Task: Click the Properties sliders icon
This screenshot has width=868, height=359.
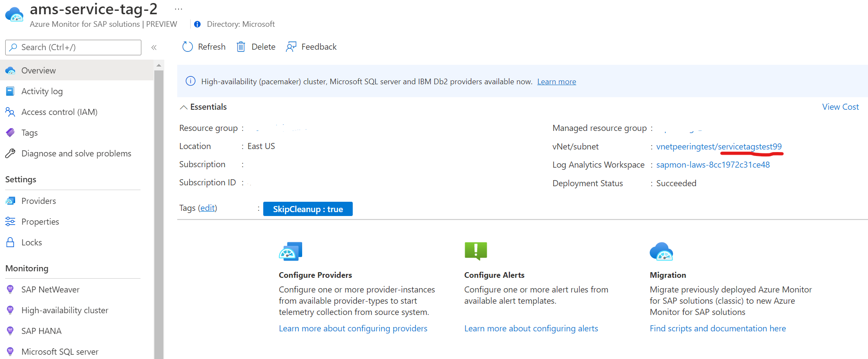Action: [10, 222]
